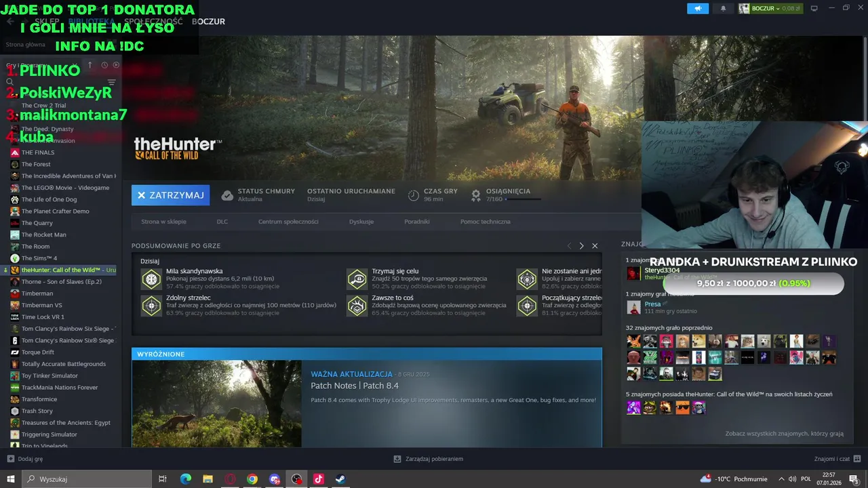This screenshot has height=488, width=868.
Task: Open Chrome from taskbar
Action: [252, 479]
